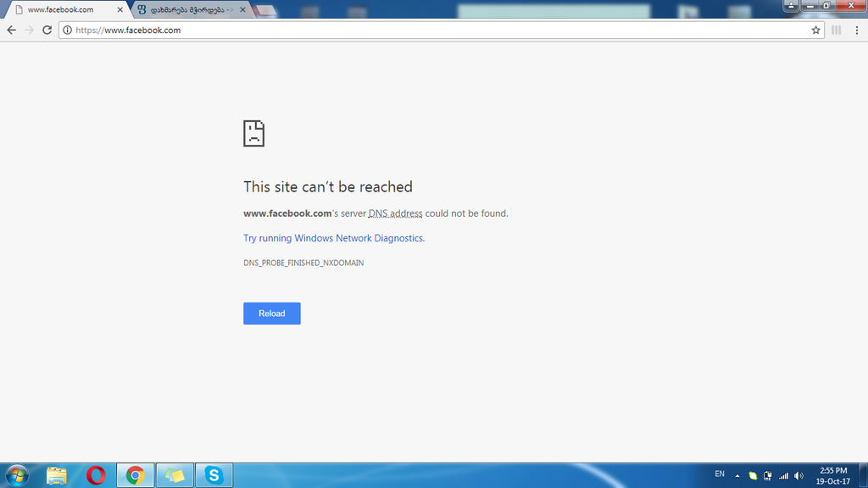Close the second tab with Georgian title

(242, 9)
